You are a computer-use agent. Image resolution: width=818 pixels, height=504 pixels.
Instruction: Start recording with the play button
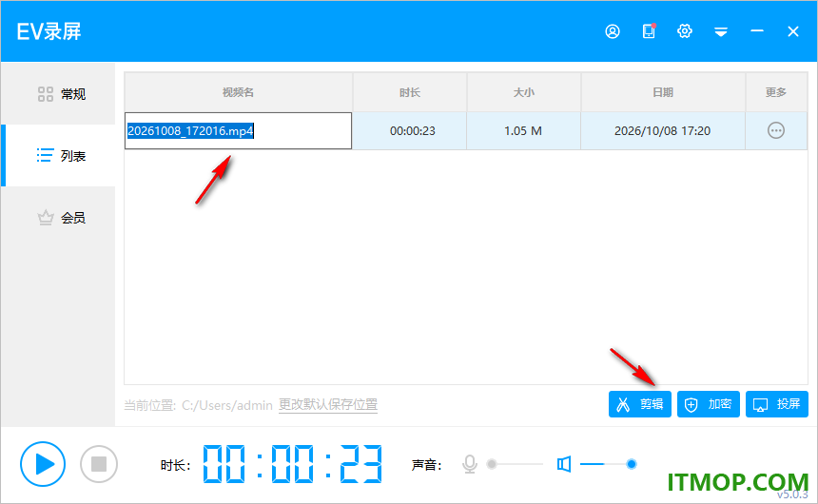pyautogui.click(x=43, y=464)
